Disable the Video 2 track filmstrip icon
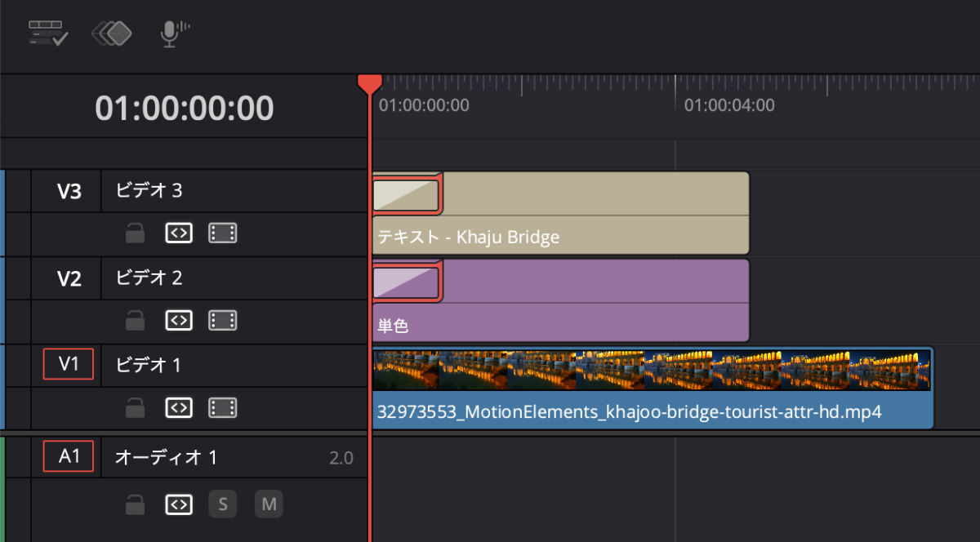The image size is (980, 542). tap(222, 321)
